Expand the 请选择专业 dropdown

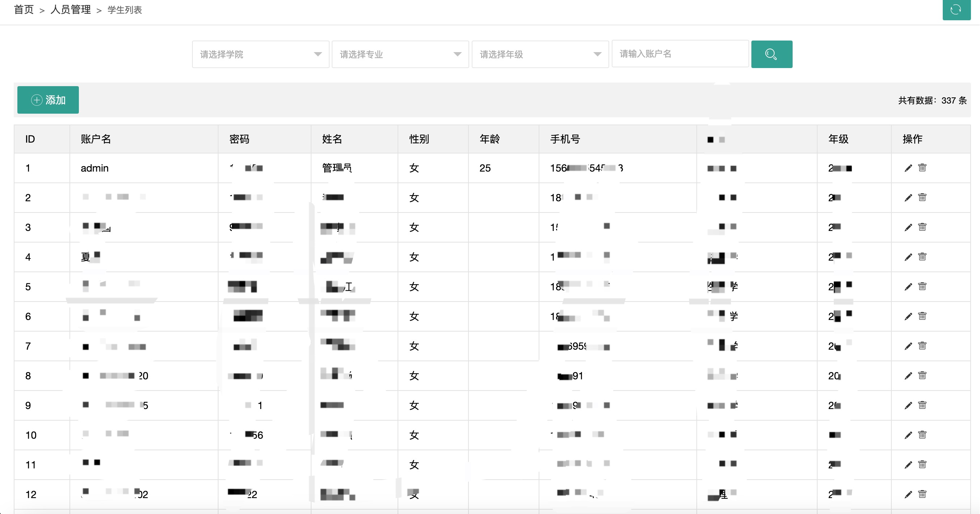[400, 54]
